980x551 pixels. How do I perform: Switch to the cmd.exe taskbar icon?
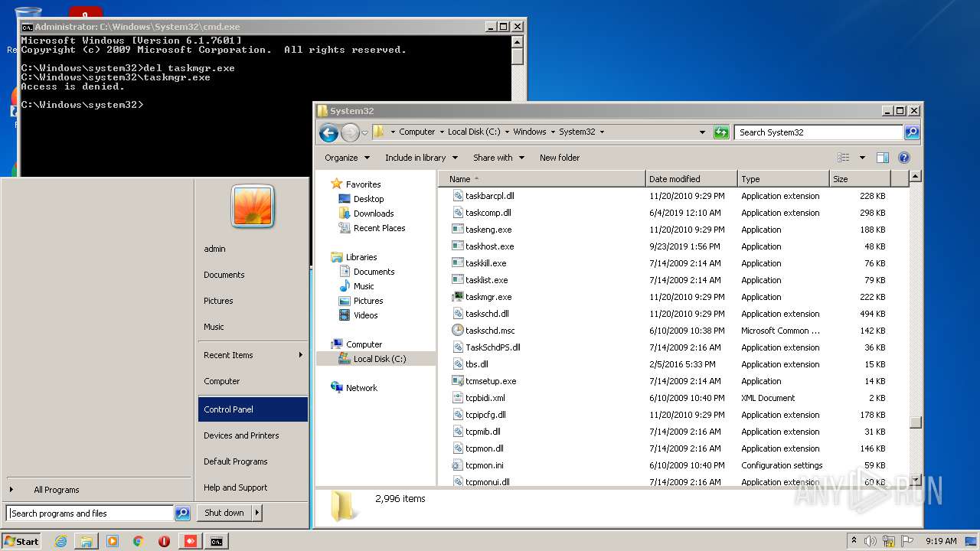pos(217,541)
